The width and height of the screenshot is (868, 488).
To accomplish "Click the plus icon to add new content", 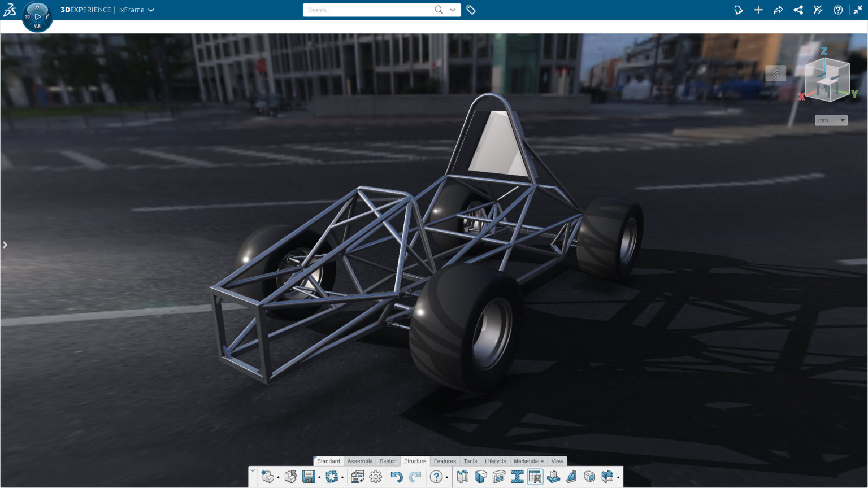I will 758,10.
